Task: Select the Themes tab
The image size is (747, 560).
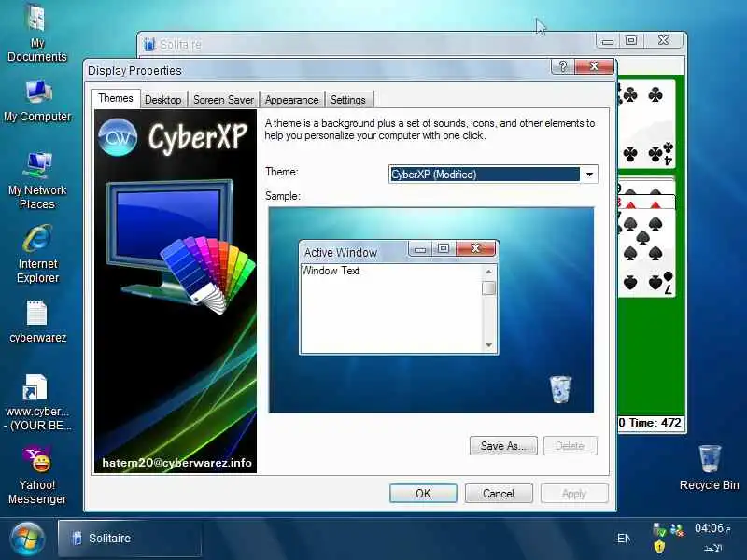Action: click(115, 98)
